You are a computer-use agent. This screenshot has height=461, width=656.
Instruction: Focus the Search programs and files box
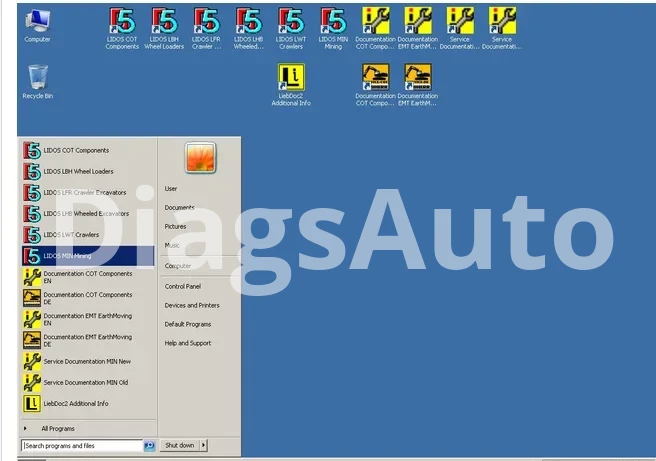pyautogui.click(x=82, y=446)
